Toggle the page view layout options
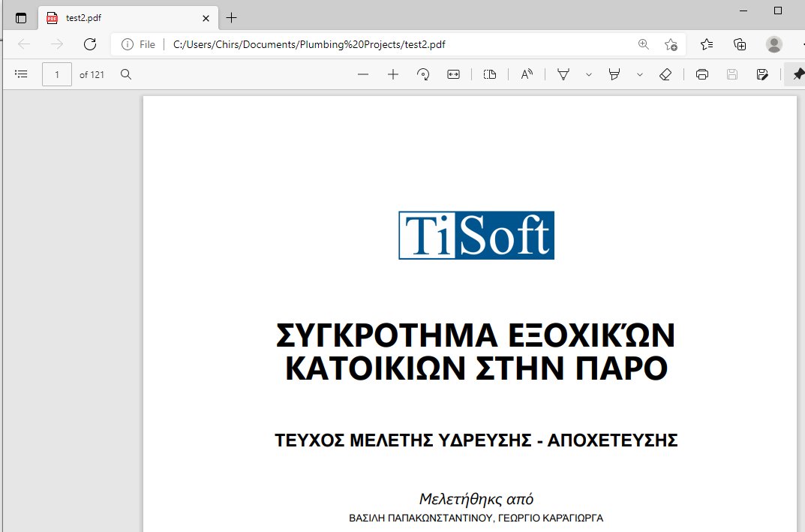The width and height of the screenshot is (805, 532). 489,74
